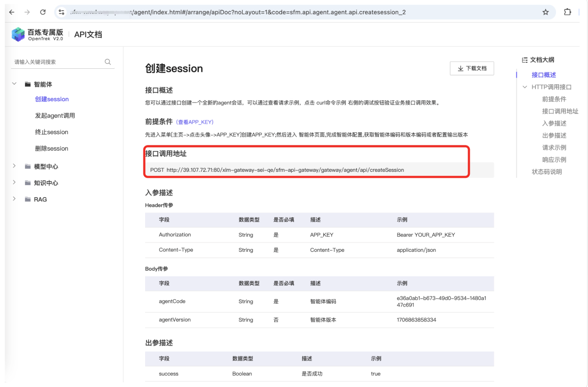Expand the 知识中心 tree node

14,182
